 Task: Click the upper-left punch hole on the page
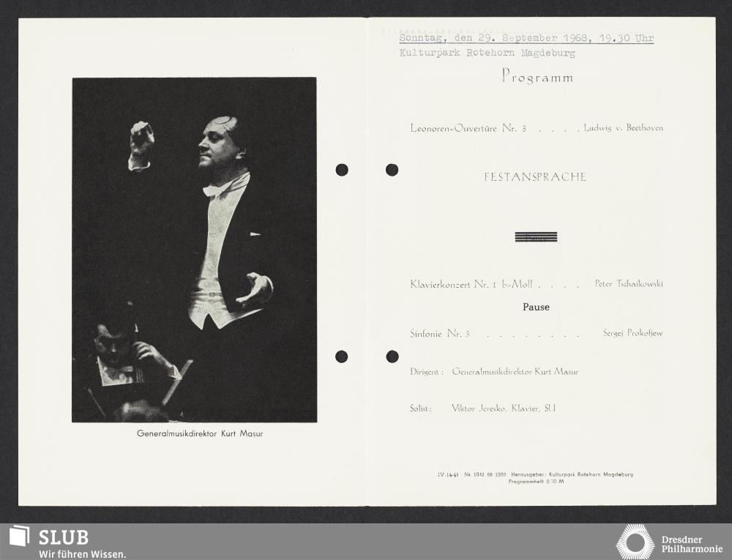tap(342, 170)
